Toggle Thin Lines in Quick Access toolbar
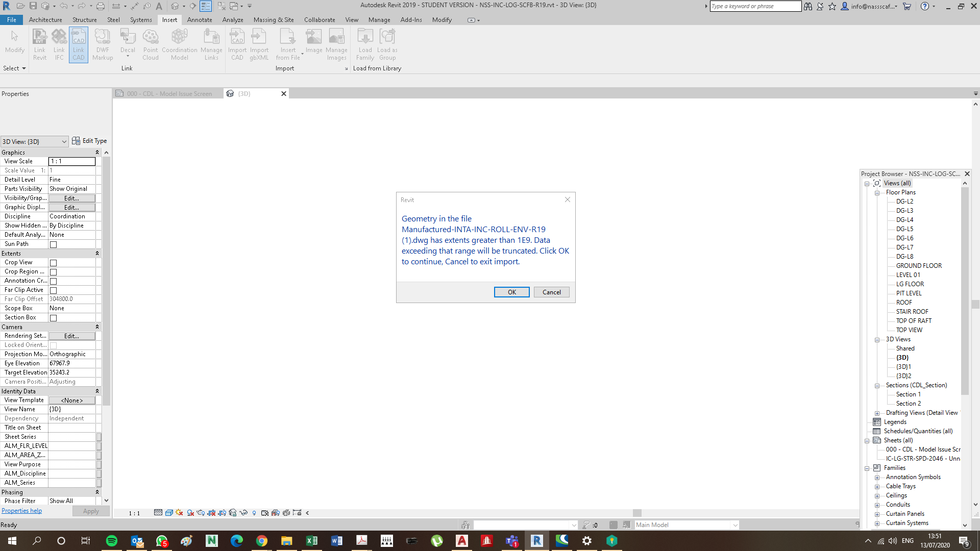 point(206,6)
